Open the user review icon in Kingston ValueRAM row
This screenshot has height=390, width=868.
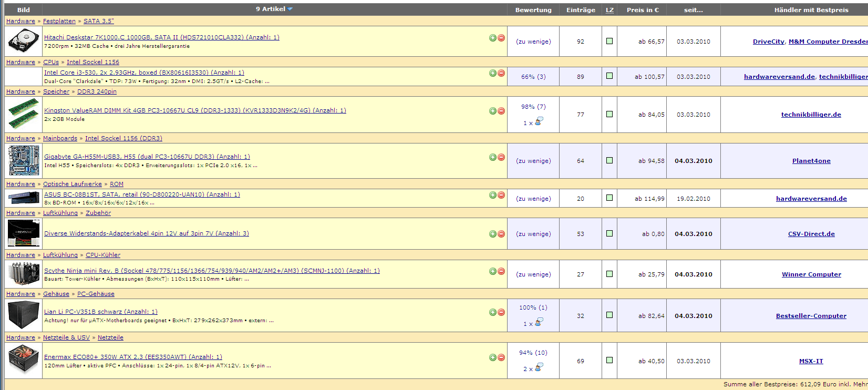(539, 121)
